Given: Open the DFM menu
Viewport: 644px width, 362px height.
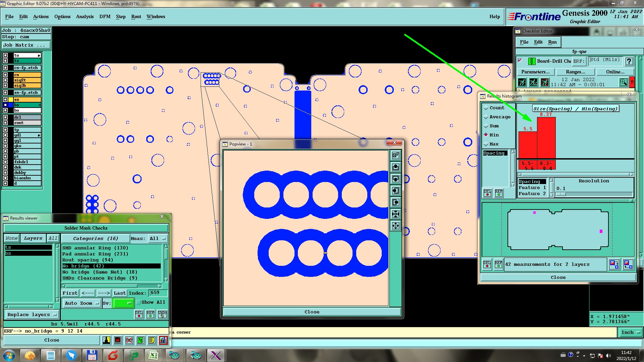Looking at the screenshot, I should (x=105, y=16).
